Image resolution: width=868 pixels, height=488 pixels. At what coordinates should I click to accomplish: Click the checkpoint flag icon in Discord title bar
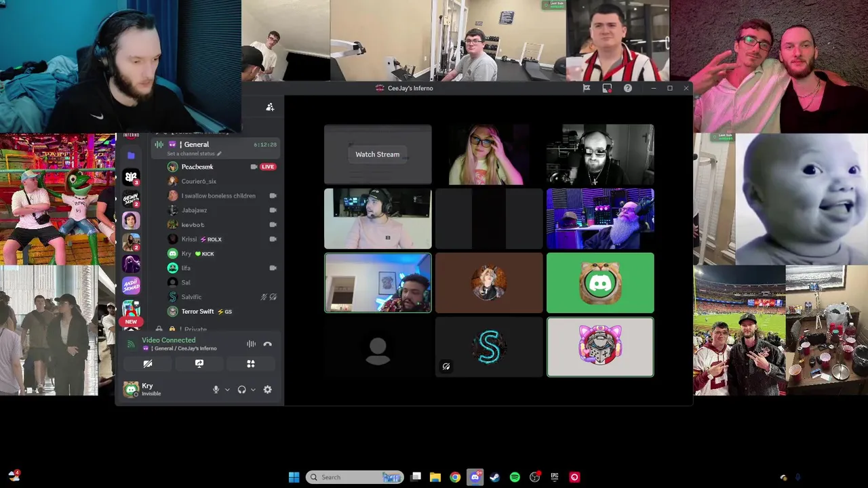587,88
